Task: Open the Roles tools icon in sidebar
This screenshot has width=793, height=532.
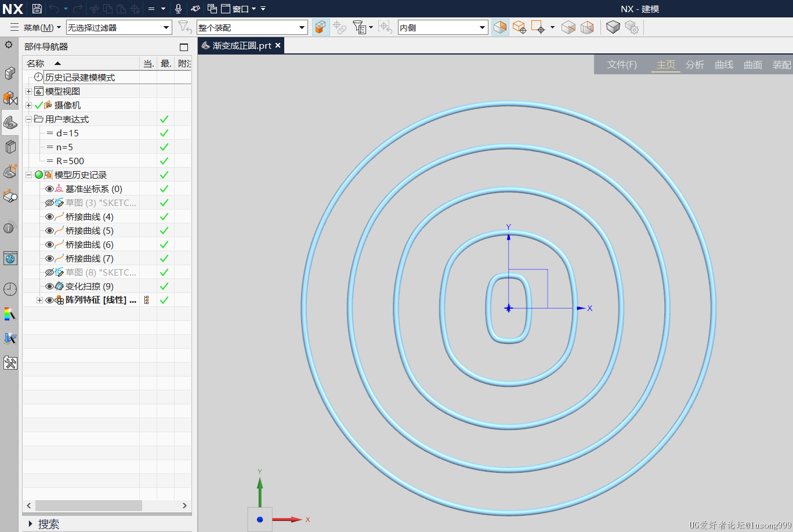Action: tap(10, 363)
